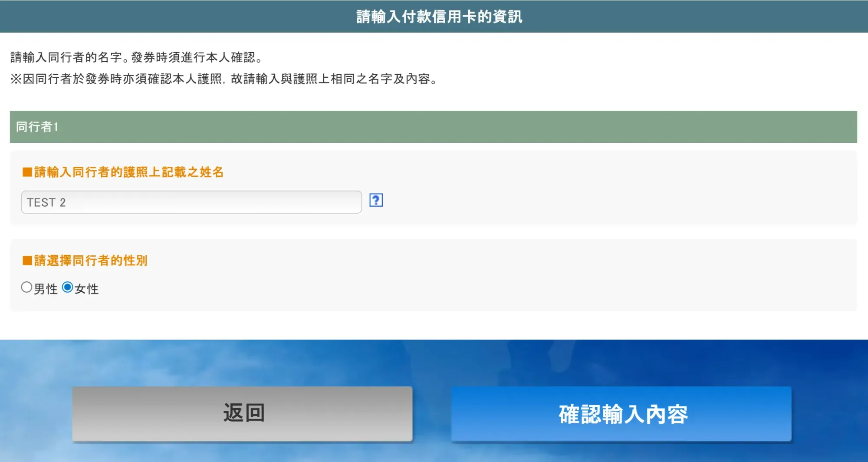
Task: Click the passport note starting with ※
Action: click(x=224, y=79)
